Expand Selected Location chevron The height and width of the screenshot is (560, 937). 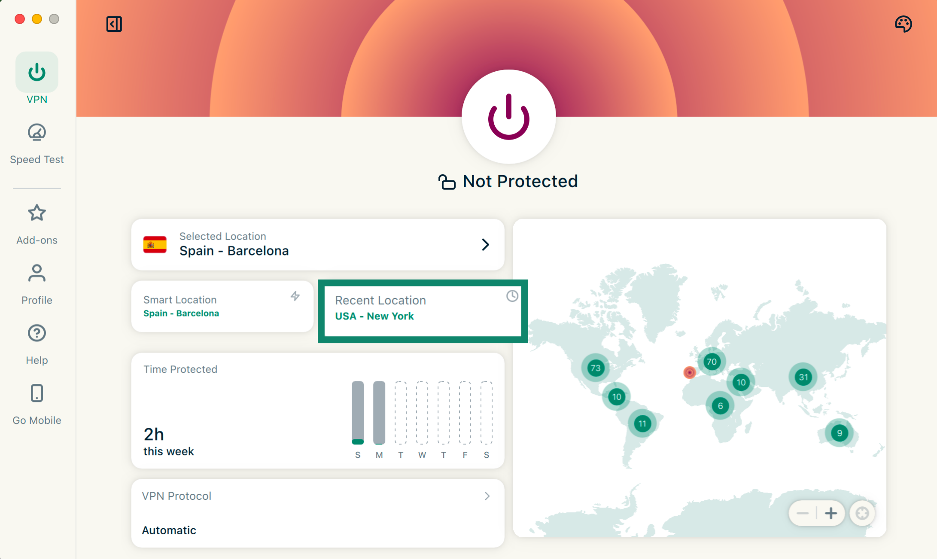point(485,245)
